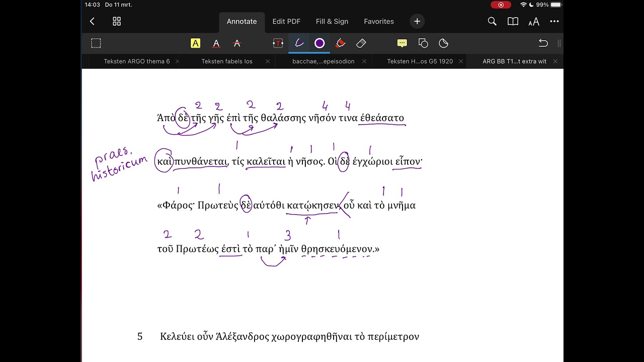Tap the 14:03 clock in status bar
This screenshot has width=644, height=362.
point(93,5)
